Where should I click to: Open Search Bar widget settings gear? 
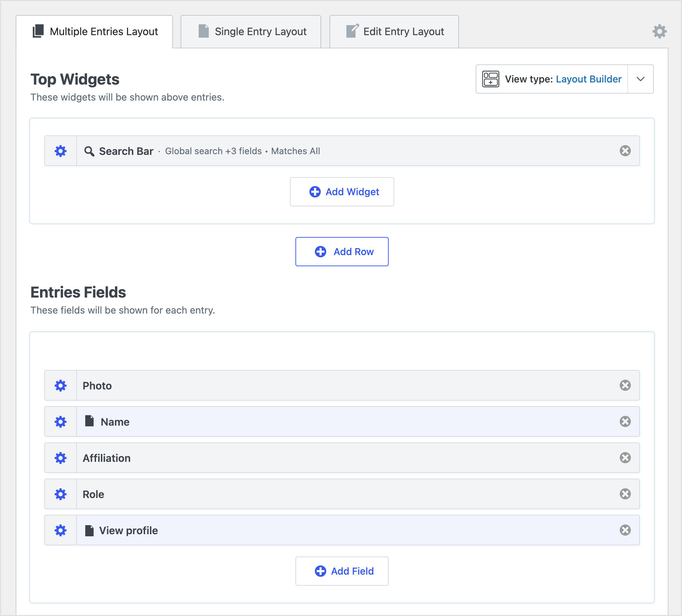(61, 151)
